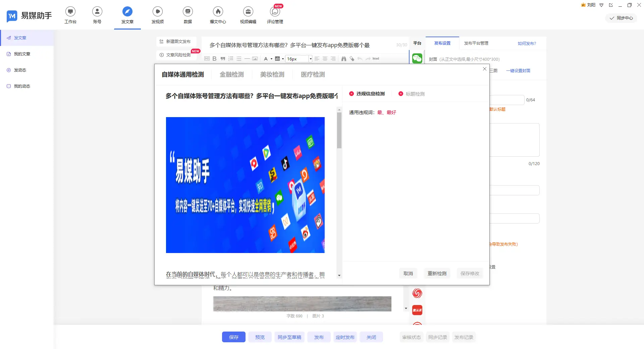Open 评论管理 comment management

(x=275, y=15)
